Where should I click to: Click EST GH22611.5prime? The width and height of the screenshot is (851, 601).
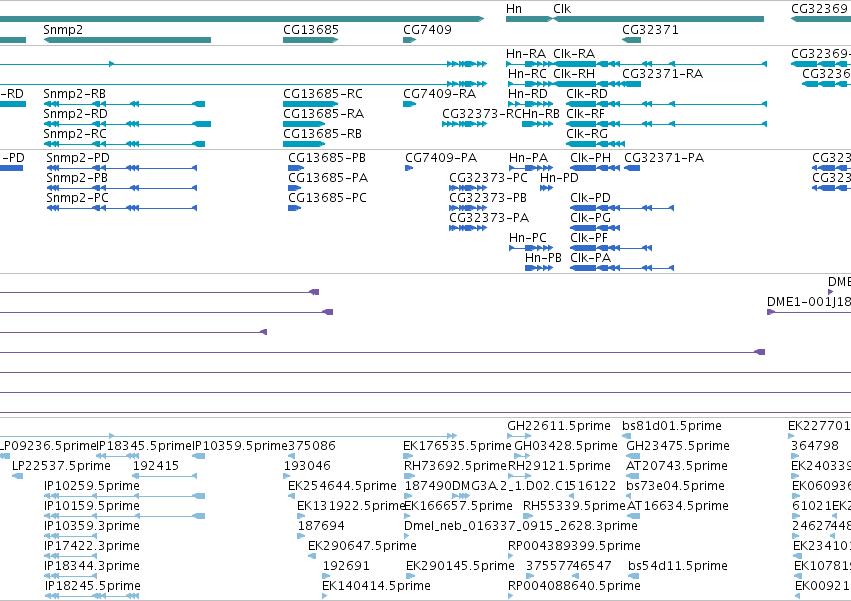pyautogui.click(x=559, y=426)
